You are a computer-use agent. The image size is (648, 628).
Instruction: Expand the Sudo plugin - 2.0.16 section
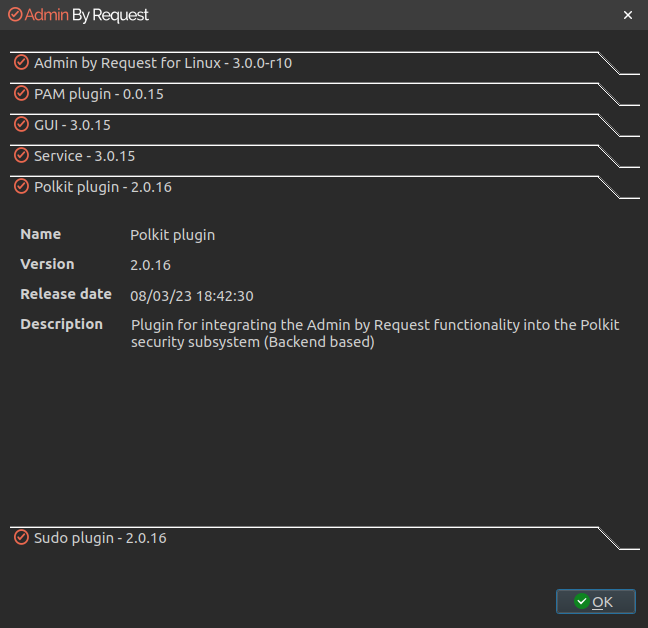(x=324, y=538)
